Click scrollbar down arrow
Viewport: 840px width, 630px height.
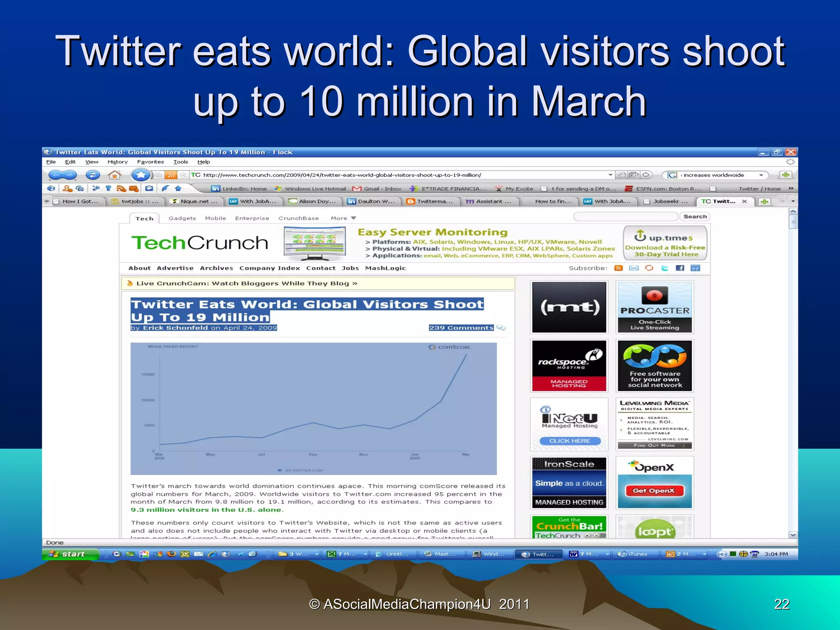pyautogui.click(x=793, y=535)
